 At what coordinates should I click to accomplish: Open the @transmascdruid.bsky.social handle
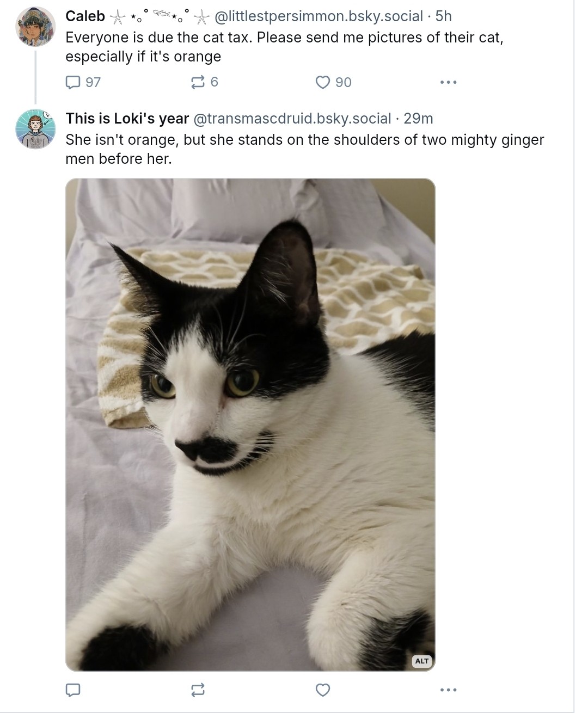click(292, 119)
